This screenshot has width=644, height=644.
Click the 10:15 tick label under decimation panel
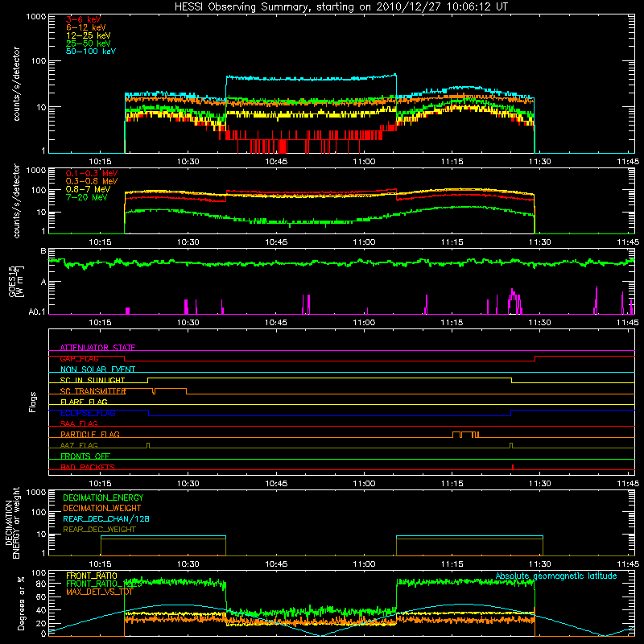point(100,564)
